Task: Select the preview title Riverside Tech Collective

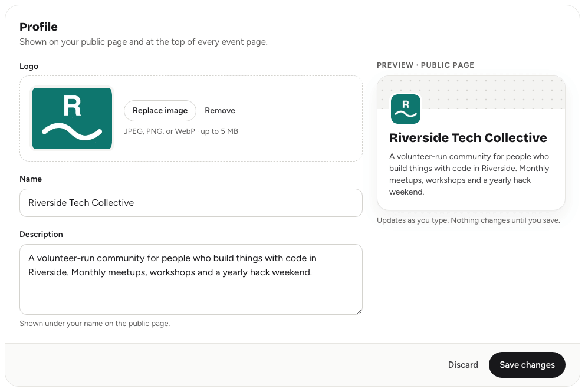Action: tap(468, 137)
